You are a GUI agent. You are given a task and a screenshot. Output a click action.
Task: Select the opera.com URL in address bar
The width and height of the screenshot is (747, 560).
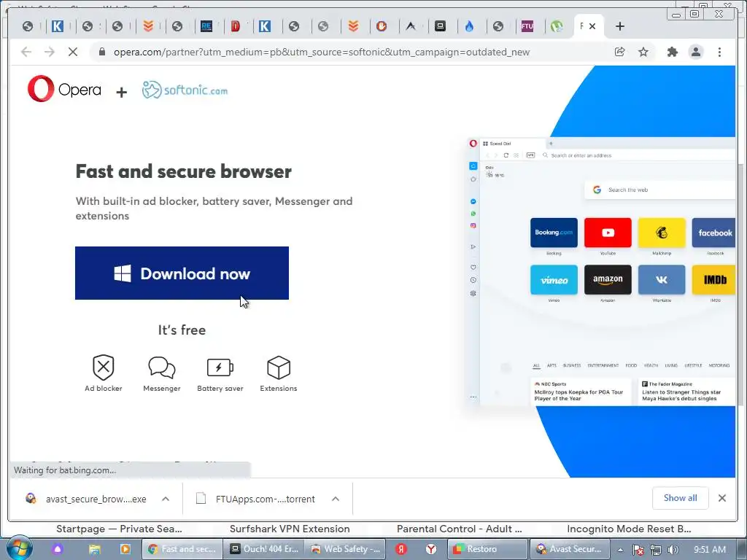[322, 52]
